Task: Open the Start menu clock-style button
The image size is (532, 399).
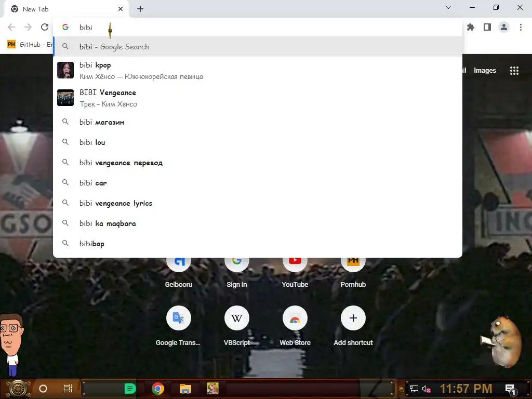Action: click(x=19, y=389)
